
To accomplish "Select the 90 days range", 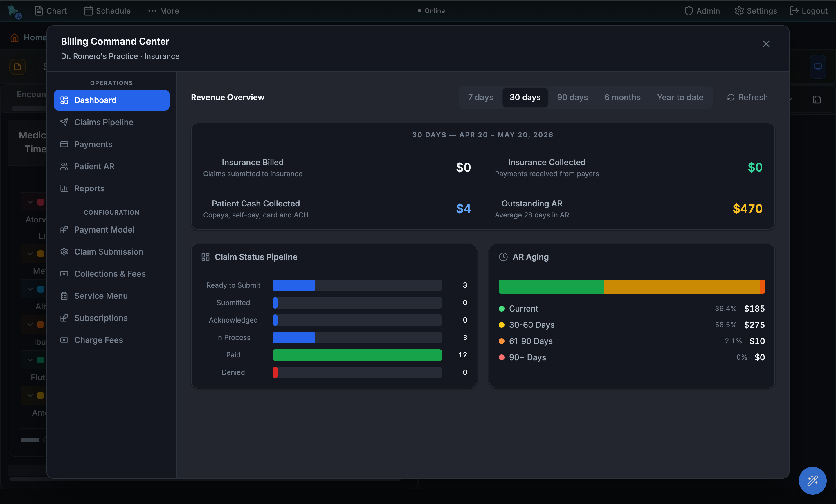I will [x=572, y=98].
